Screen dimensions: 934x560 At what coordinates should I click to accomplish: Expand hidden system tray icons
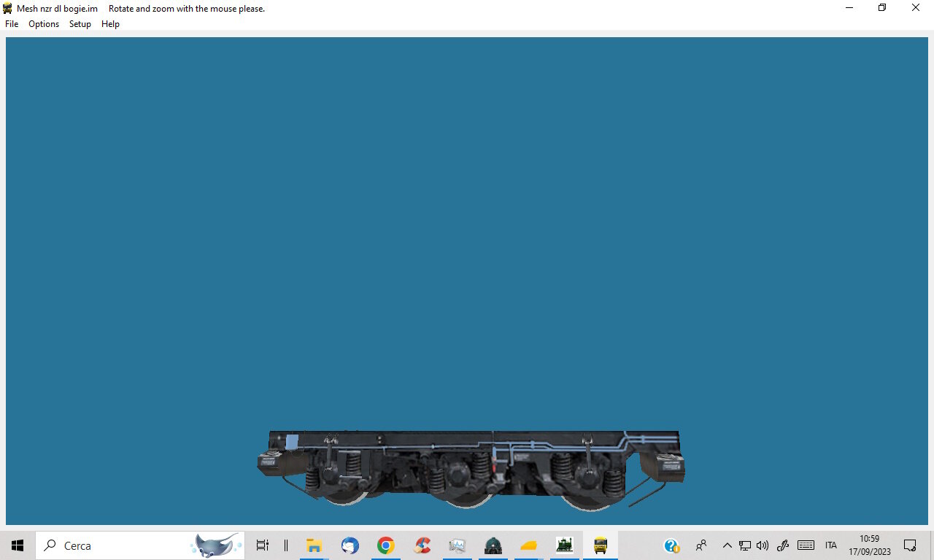pyautogui.click(x=727, y=545)
